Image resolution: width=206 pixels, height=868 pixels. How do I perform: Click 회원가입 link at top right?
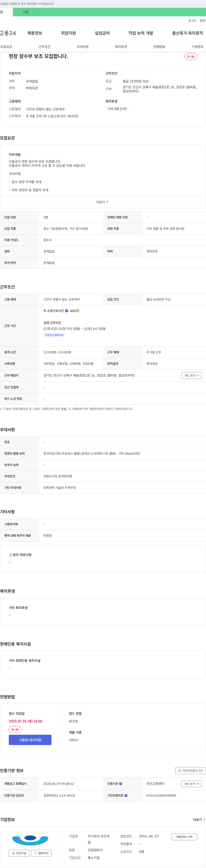[203, 21]
